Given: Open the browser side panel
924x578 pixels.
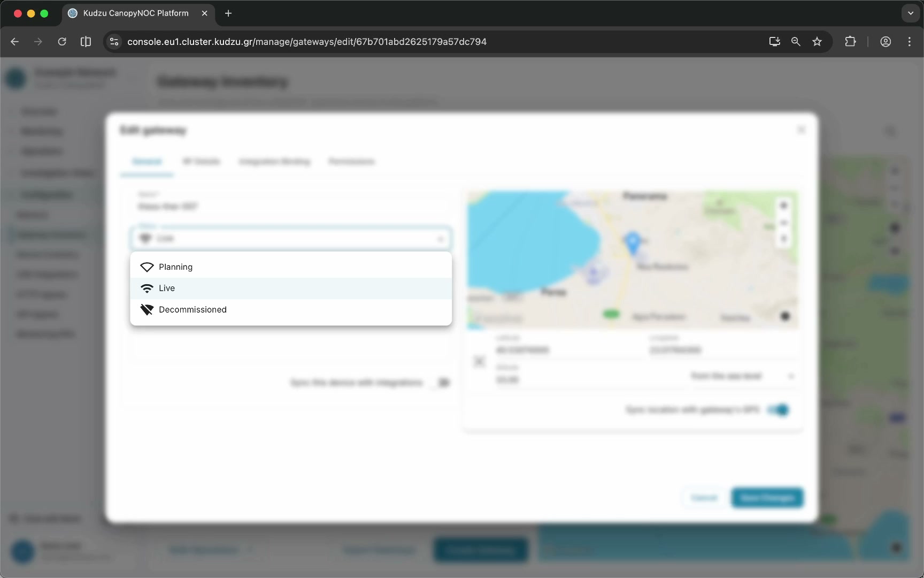Looking at the screenshot, I should point(86,42).
